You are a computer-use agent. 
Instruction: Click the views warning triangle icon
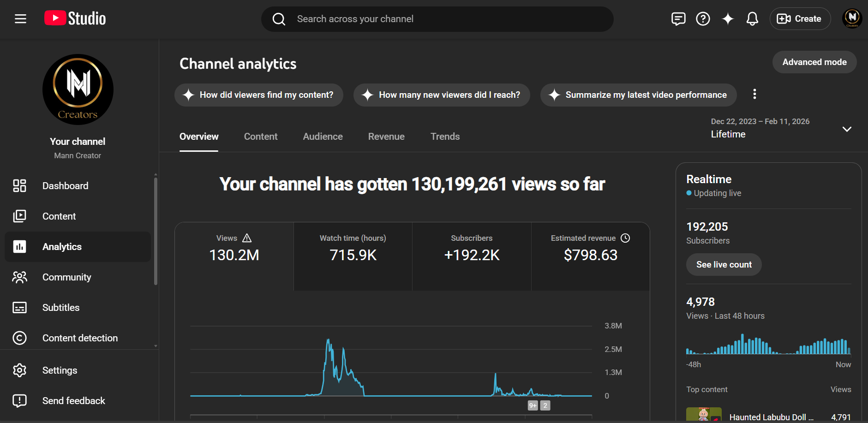coord(247,238)
